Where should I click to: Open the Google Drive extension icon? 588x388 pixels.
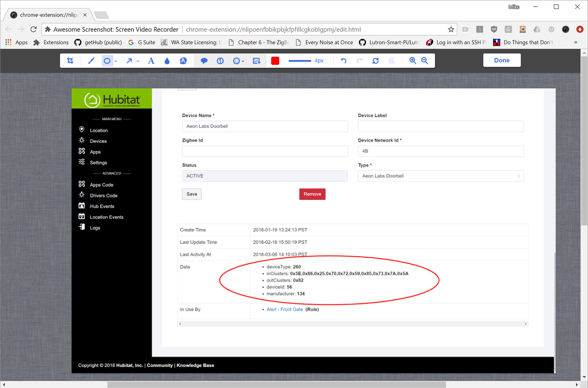537,29
